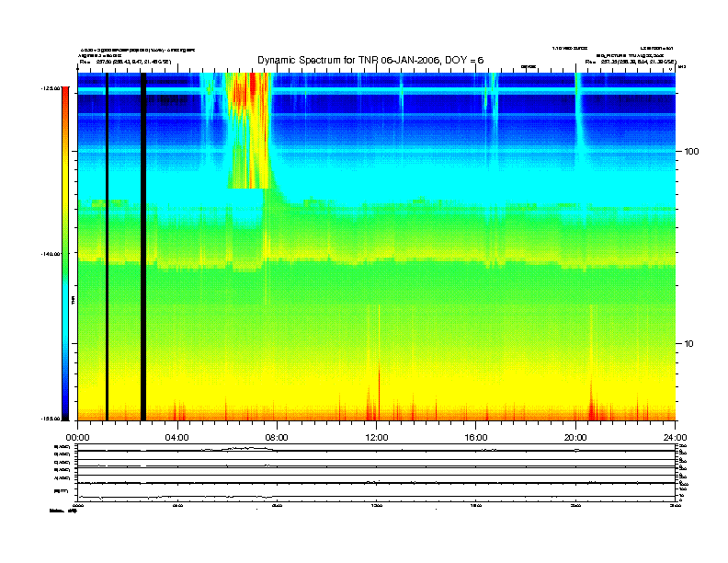Click the 10 frequency axis label
The image size is (728, 563).
(x=688, y=344)
